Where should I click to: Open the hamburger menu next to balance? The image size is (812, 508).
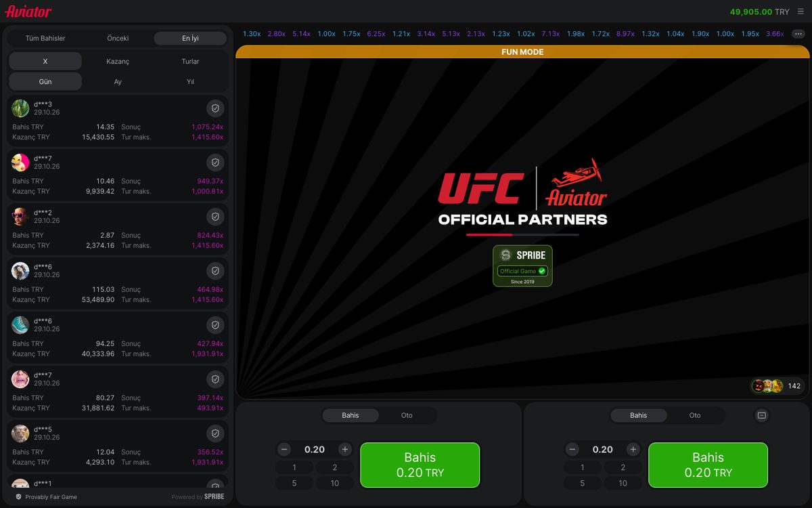800,12
